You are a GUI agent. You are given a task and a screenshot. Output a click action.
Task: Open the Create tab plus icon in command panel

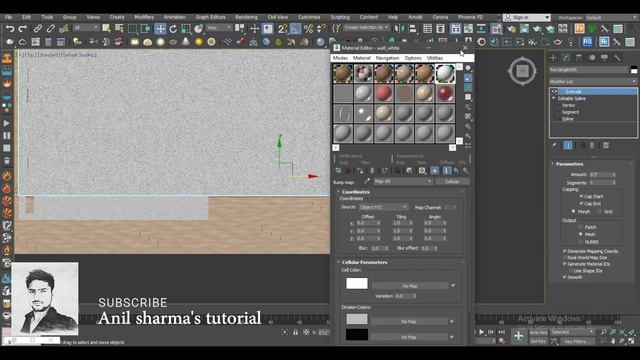pos(553,58)
